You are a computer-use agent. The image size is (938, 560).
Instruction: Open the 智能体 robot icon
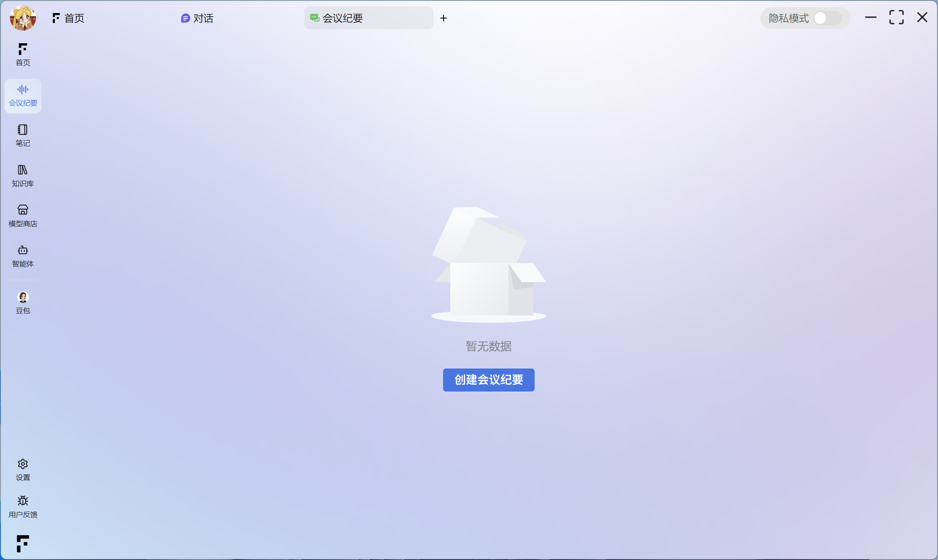(x=23, y=255)
